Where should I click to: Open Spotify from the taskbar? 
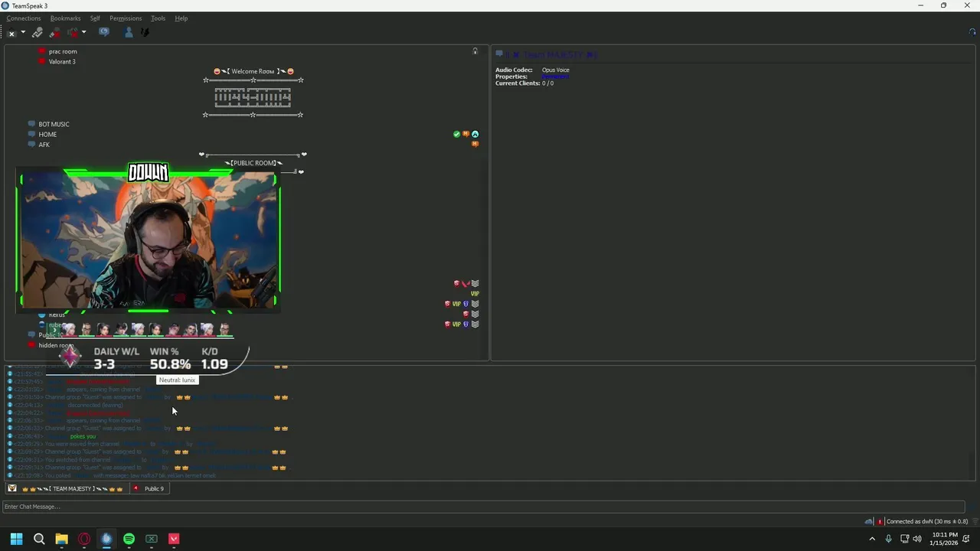tap(129, 539)
